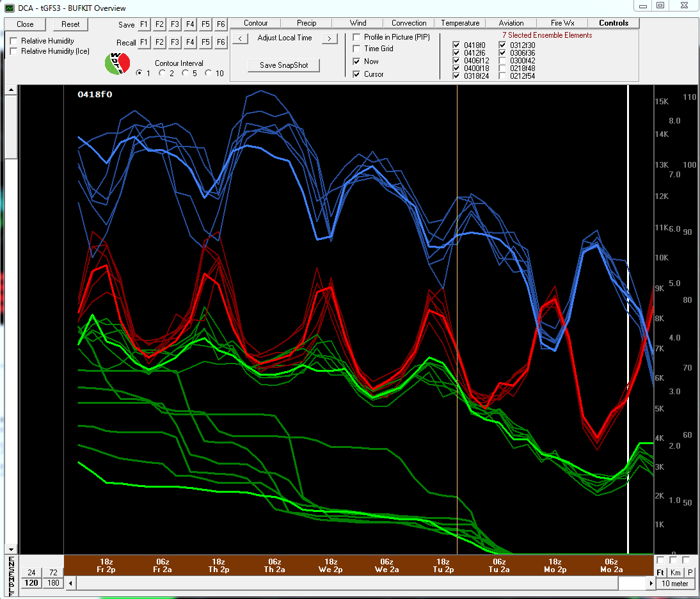Image resolution: width=700 pixels, height=599 pixels.
Task: Uncheck ensemble element 0400f18
Action: click(x=456, y=68)
